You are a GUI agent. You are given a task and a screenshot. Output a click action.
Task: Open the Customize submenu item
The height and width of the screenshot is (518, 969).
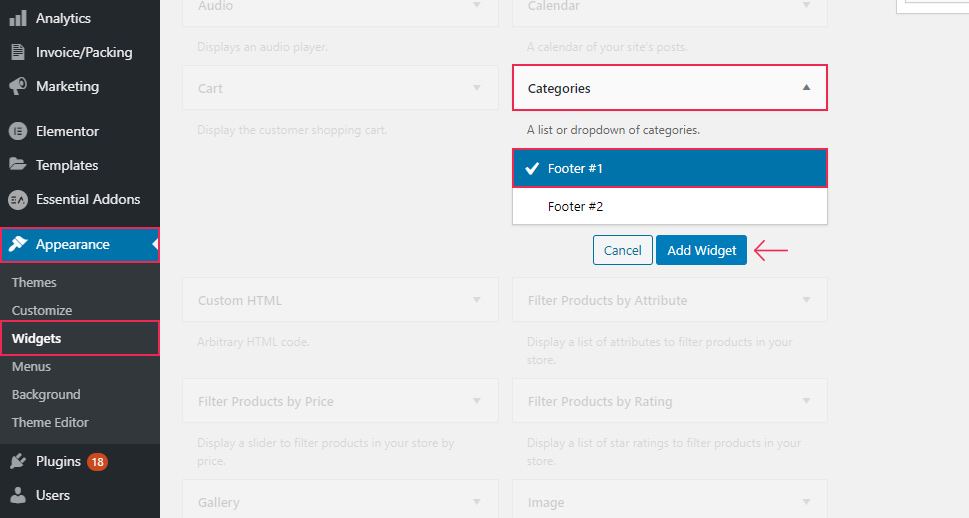coord(42,311)
